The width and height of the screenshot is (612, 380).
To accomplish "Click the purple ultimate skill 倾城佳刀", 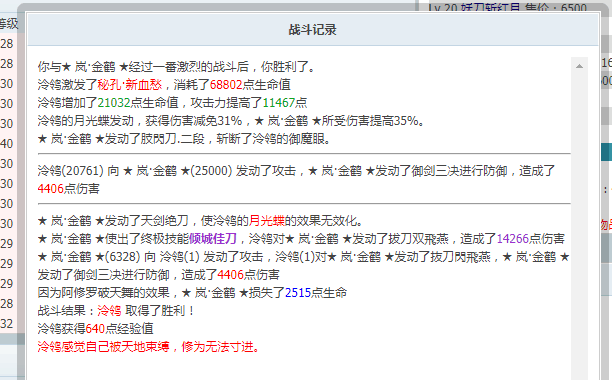I will [213, 238].
